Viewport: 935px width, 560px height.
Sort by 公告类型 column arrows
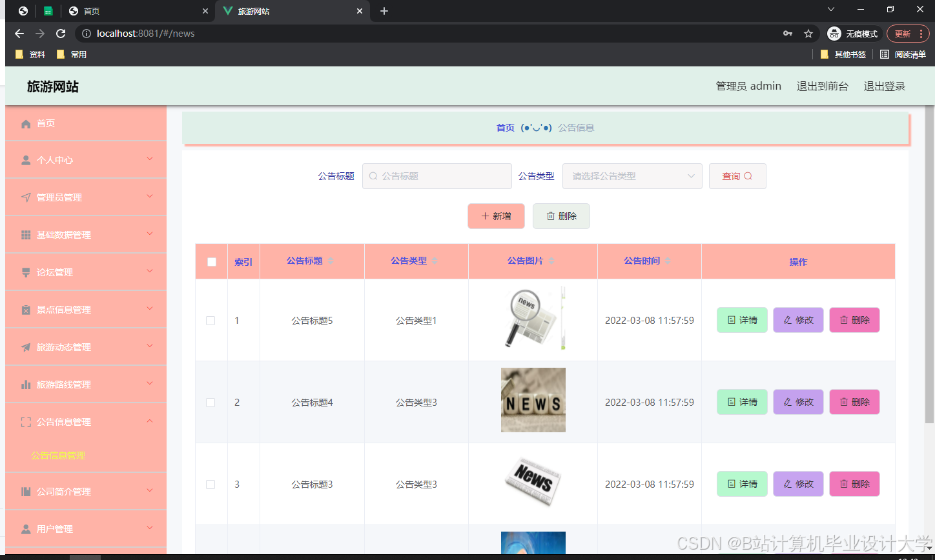point(435,261)
